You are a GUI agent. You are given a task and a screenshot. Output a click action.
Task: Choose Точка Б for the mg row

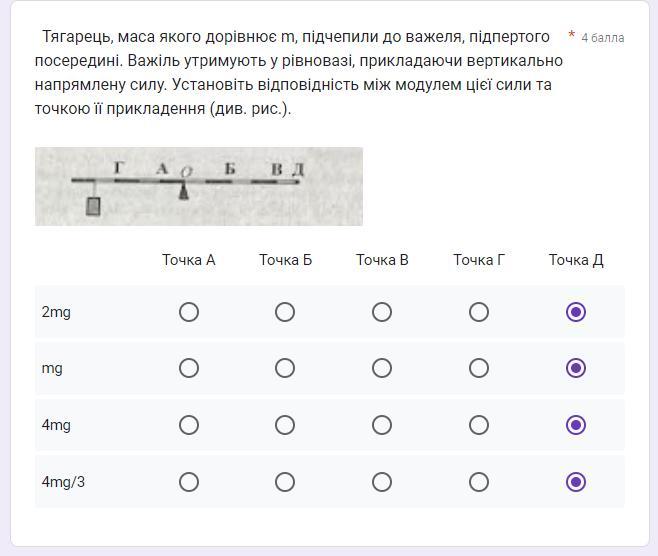point(285,368)
